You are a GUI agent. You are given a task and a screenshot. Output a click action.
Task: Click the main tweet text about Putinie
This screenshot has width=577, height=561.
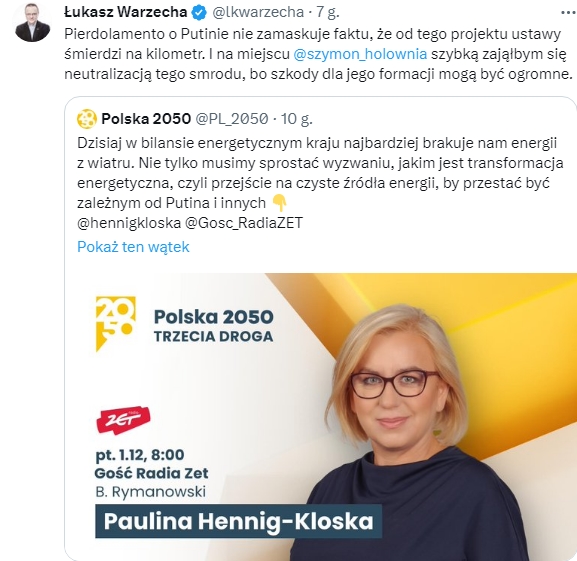click(319, 54)
